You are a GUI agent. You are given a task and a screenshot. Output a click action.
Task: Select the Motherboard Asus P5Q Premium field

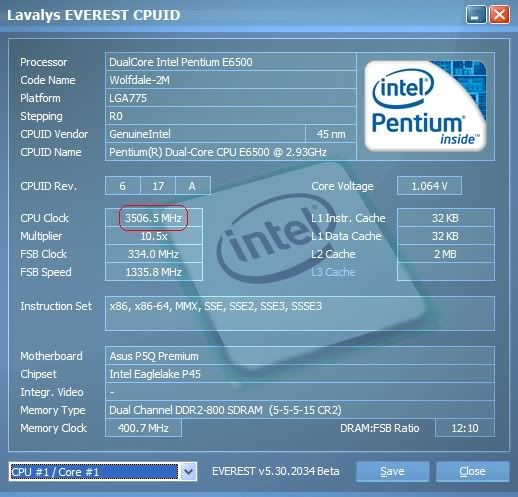coord(300,356)
